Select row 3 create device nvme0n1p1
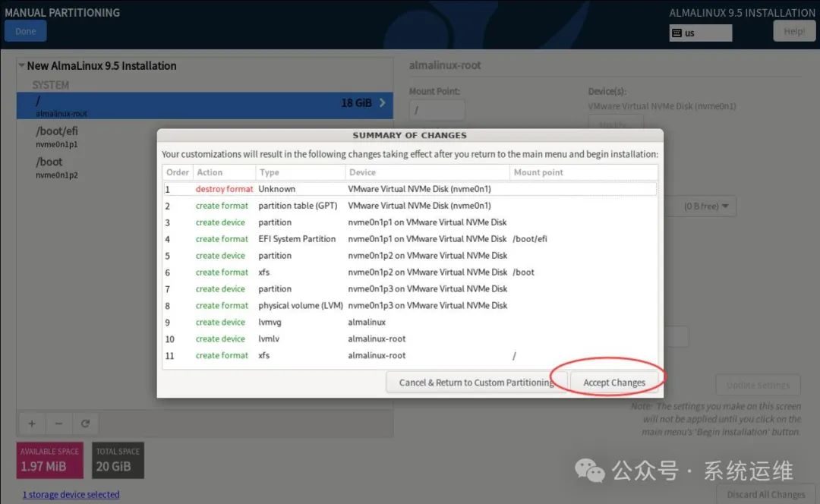 409,222
